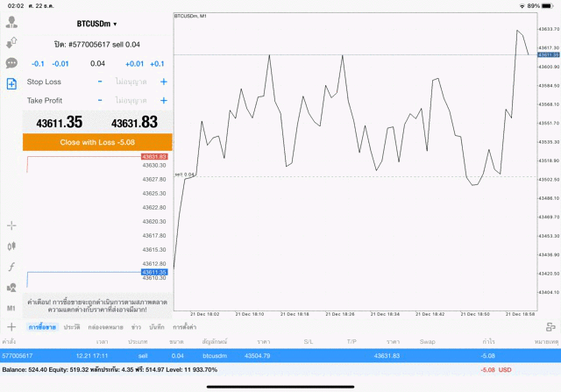This screenshot has height=392, width=561.
Task: Click the plus icon beside Trade tab
Action: pyautogui.click(x=11, y=326)
